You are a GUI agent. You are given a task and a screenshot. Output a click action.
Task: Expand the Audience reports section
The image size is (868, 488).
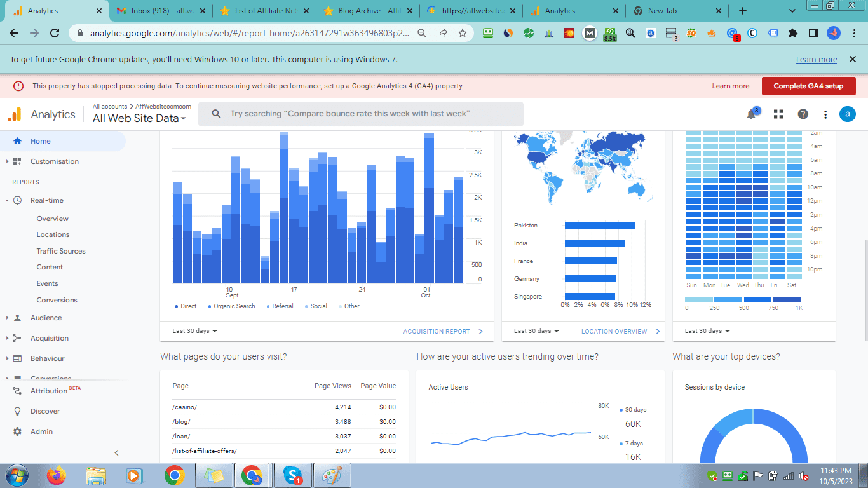[x=8, y=318]
